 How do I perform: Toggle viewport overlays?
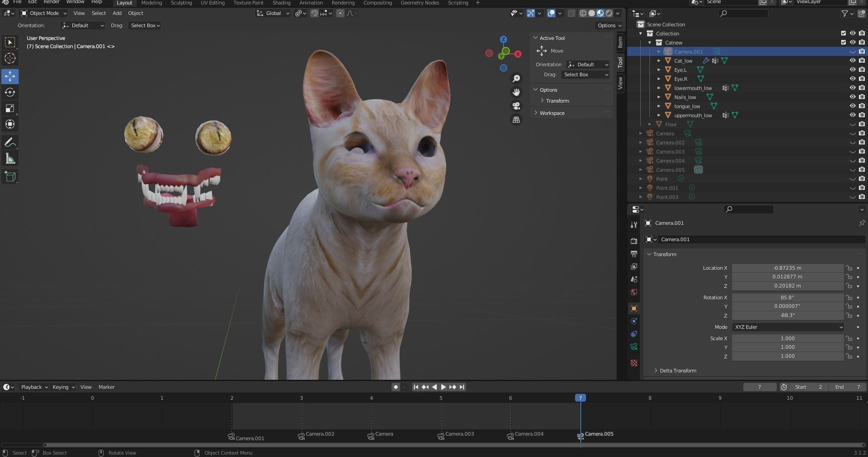[551, 13]
